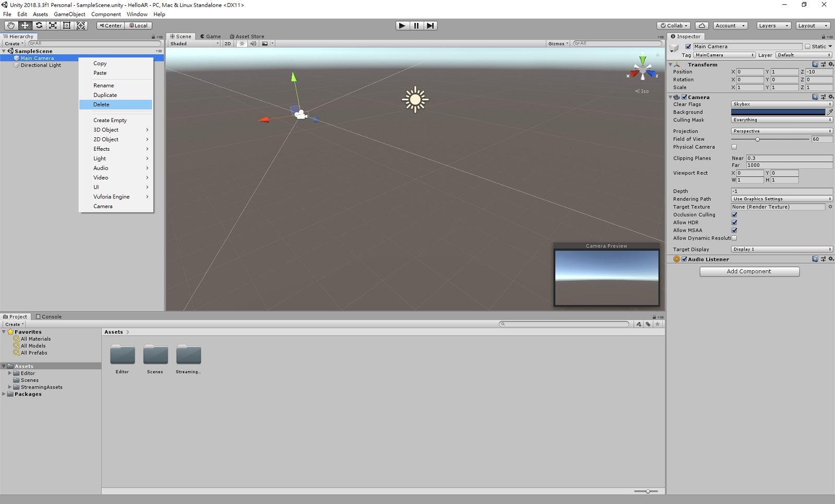This screenshot has width=835, height=504.
Task: Open the Editor folder thumbnail
Action: [123, 354]
